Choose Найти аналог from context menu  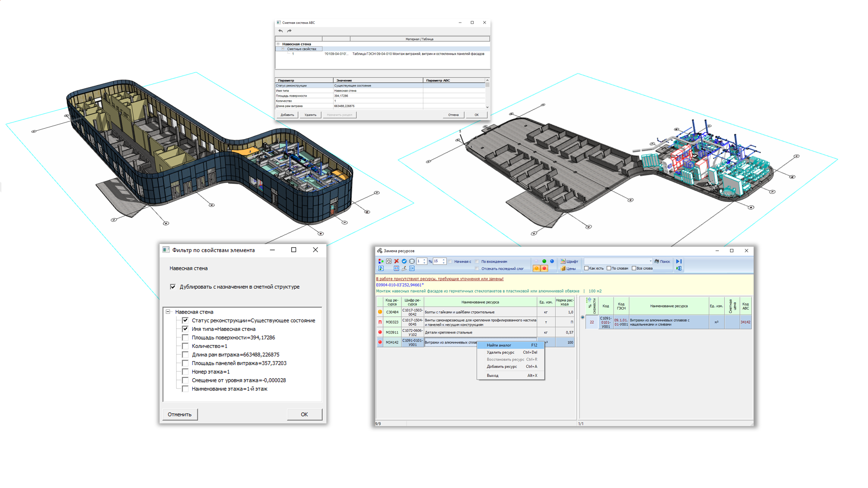click(x=499, y=345)
